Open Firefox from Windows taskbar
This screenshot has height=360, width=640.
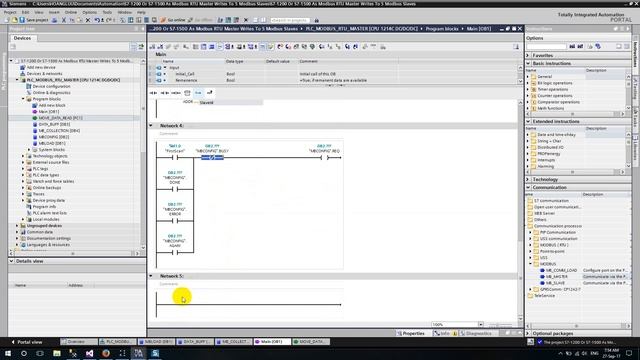coord(106,353)
